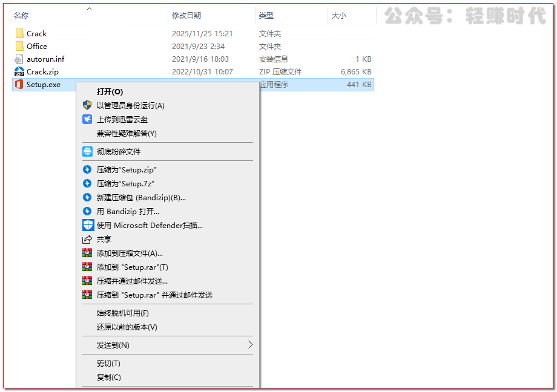Sort by 修改日期 column header
The image size is (557, 392).
[x=186, y=15]
